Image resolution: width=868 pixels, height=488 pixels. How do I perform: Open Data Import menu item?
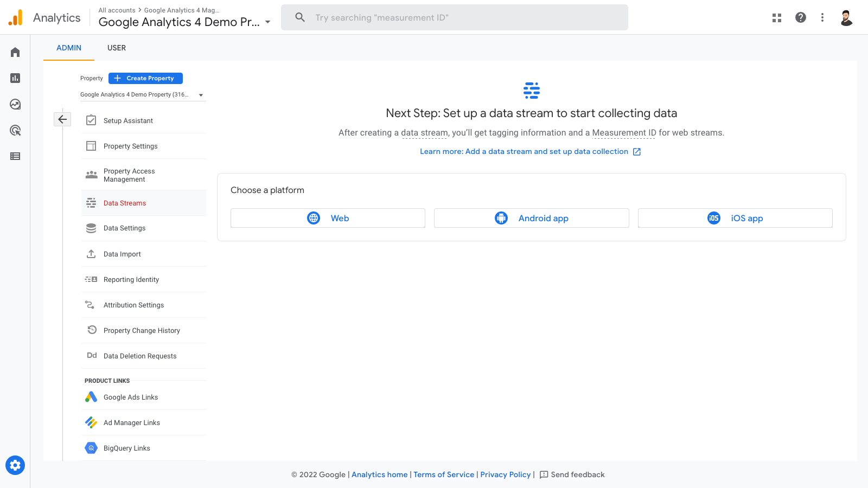(x=144, y=254)
